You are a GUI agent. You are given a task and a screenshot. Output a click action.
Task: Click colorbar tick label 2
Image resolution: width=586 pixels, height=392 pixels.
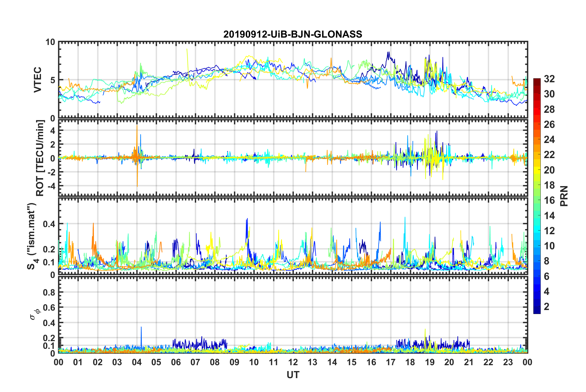pyautogui.click(x=547, y=306)
